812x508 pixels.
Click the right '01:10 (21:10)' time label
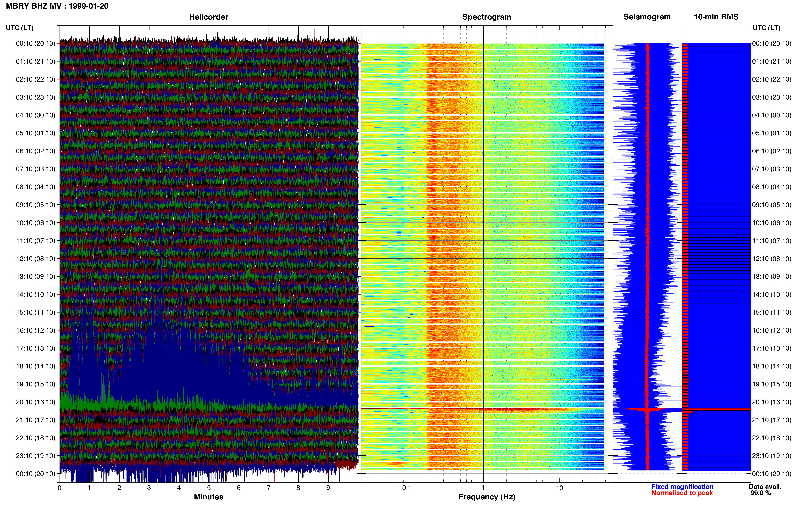tap(772, 61)
